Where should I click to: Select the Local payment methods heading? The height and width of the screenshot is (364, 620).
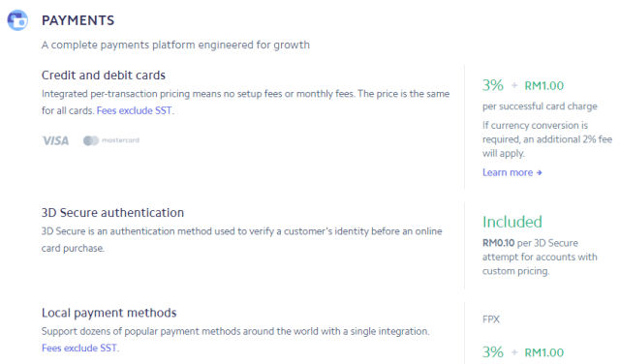[109, 313]
